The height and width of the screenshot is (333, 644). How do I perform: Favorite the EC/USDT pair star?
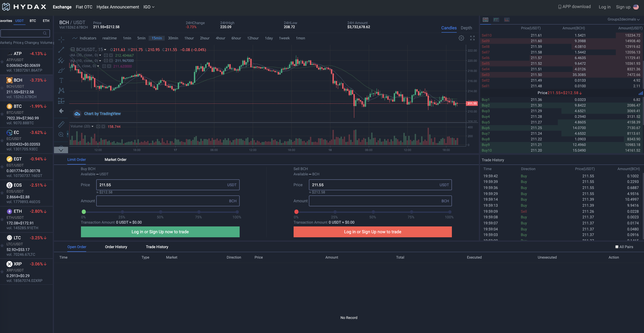click(x=2, y=141)
